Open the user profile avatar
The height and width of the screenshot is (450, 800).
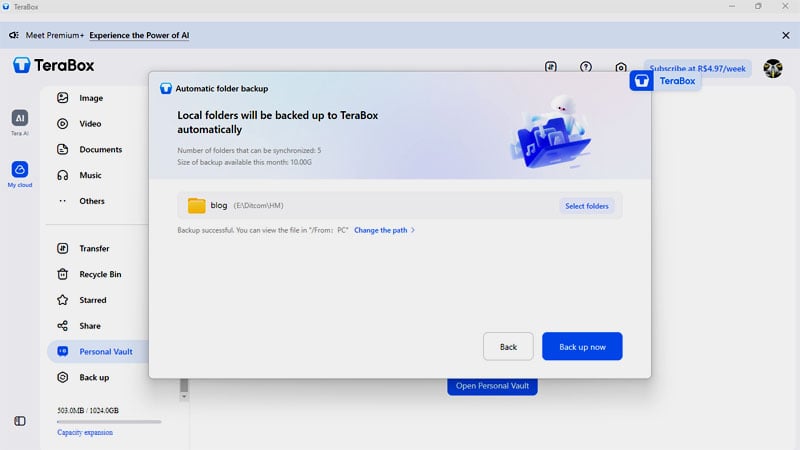[x=773, y=68]
